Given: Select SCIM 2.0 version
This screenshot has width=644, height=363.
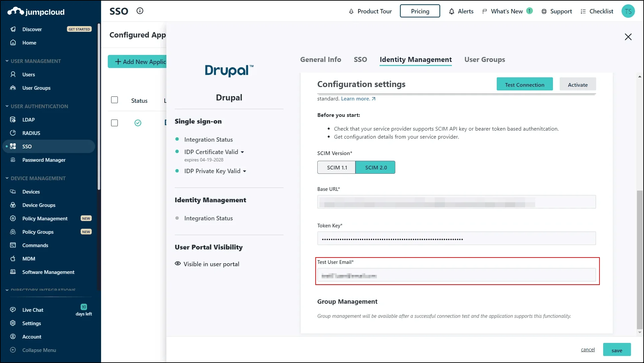Looking at the screenshot, I should pos(376,167).
